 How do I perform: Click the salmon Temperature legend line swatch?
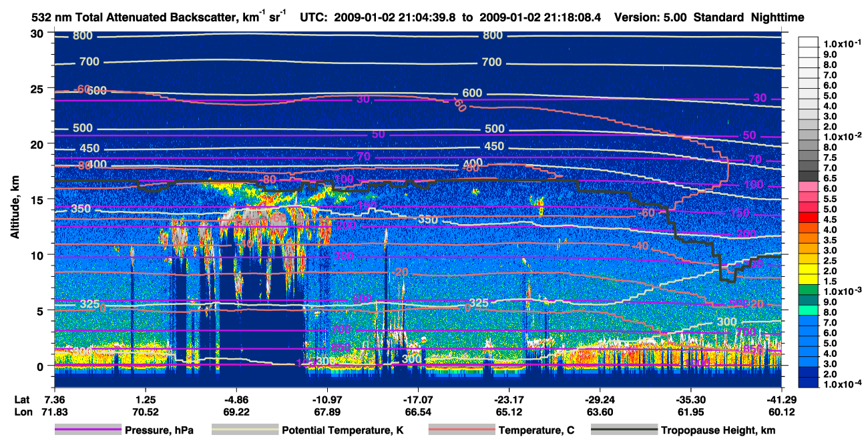[461, 430]
